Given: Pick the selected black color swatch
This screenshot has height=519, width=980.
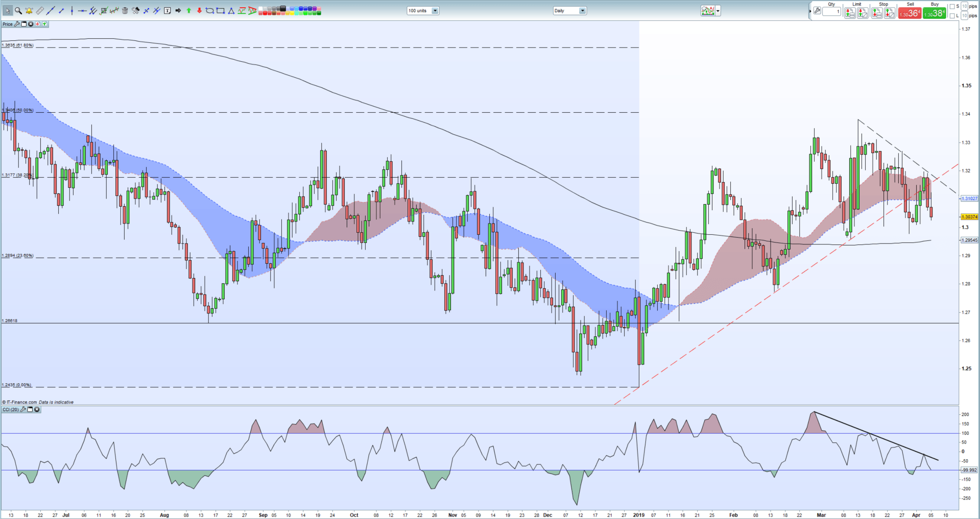Looking at the screenshot, I should point(282,8).
